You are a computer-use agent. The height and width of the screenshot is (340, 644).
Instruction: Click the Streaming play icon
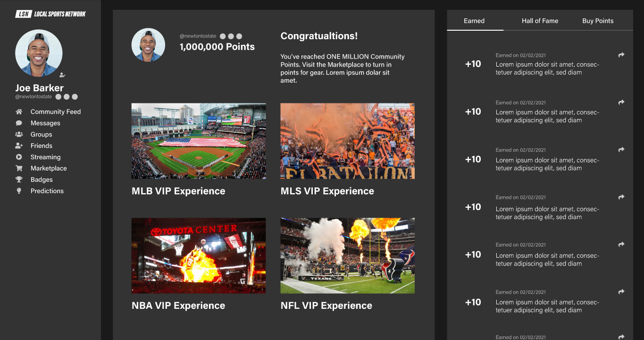(19, 157)
